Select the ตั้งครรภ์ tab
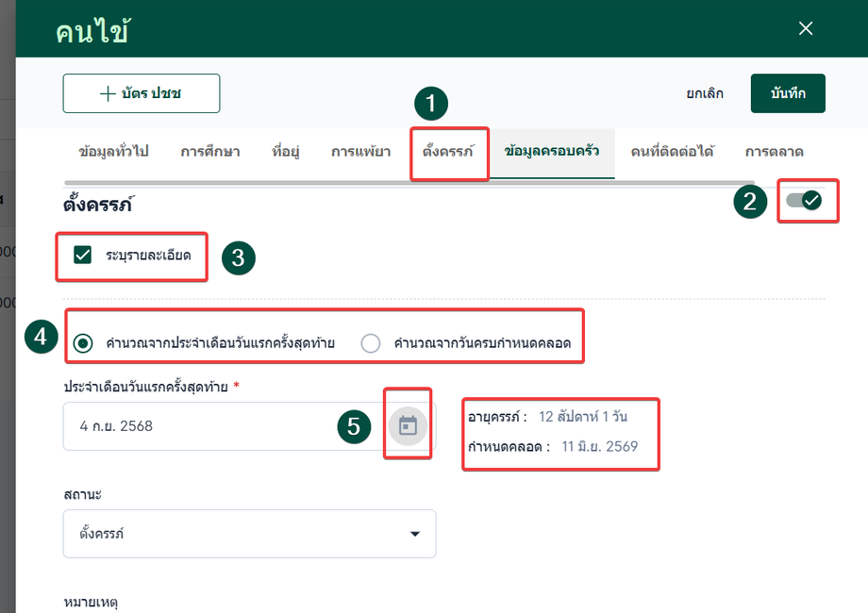868x613 pixels. pos(448,151)
